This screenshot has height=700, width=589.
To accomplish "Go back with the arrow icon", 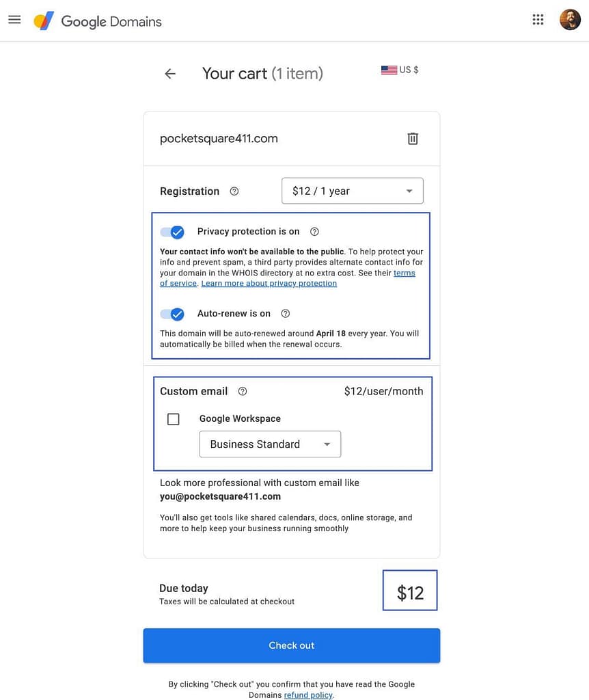I will (x=170, y=74).
